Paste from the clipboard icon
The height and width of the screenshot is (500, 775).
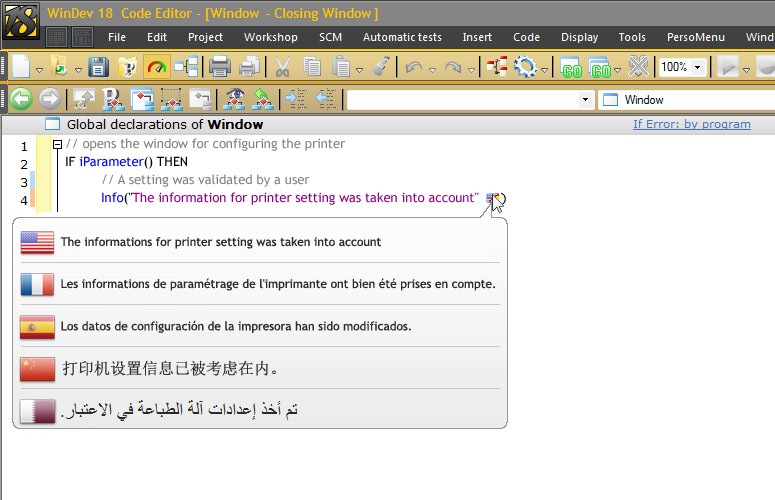coord(341,67)
